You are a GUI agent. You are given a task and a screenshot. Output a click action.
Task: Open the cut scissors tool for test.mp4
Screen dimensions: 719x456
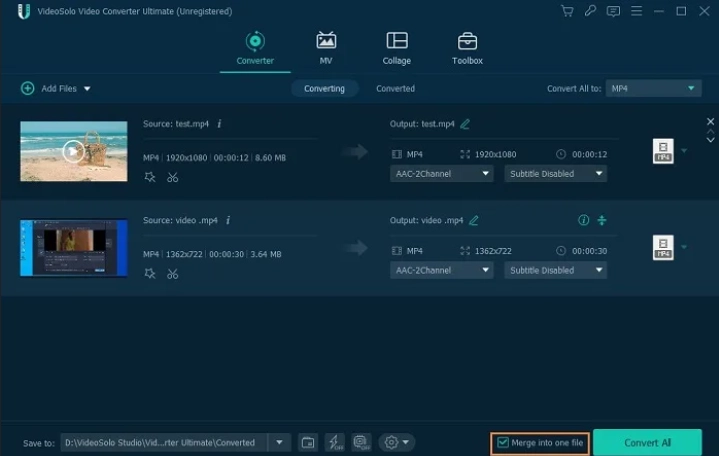click(x=172, y=177)
